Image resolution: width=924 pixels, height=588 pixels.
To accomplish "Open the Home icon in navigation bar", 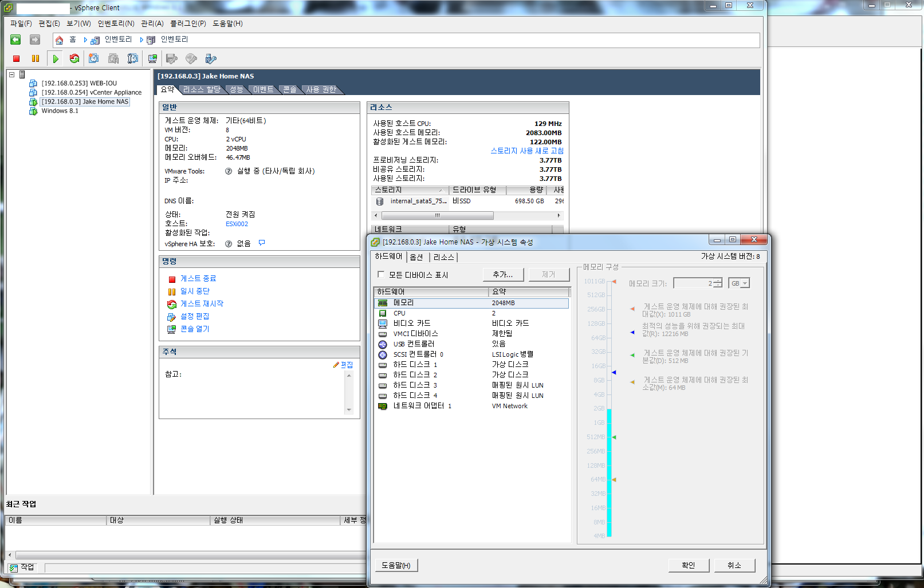I will click(x=59, y=40).
